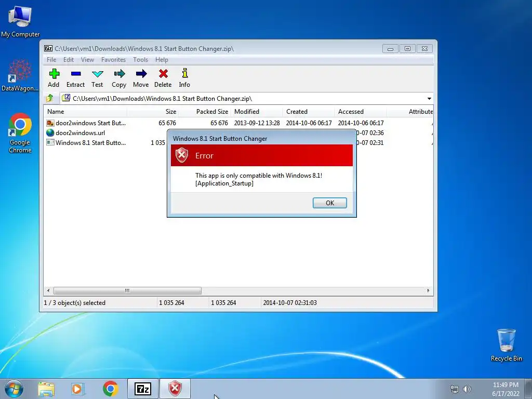This screenshot has height=399, width=532.
Task: Go up one folder level icon
Action: tap(50, 98)
